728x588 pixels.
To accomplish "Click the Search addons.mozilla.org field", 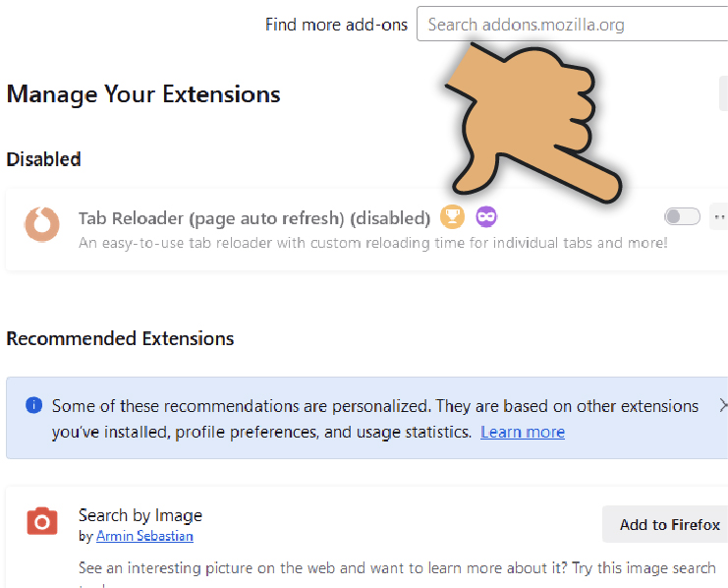I will pos(572,25).
